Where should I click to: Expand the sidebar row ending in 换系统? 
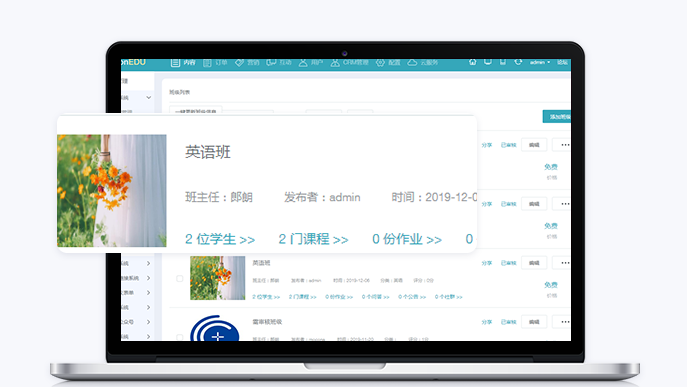point(149,278)
